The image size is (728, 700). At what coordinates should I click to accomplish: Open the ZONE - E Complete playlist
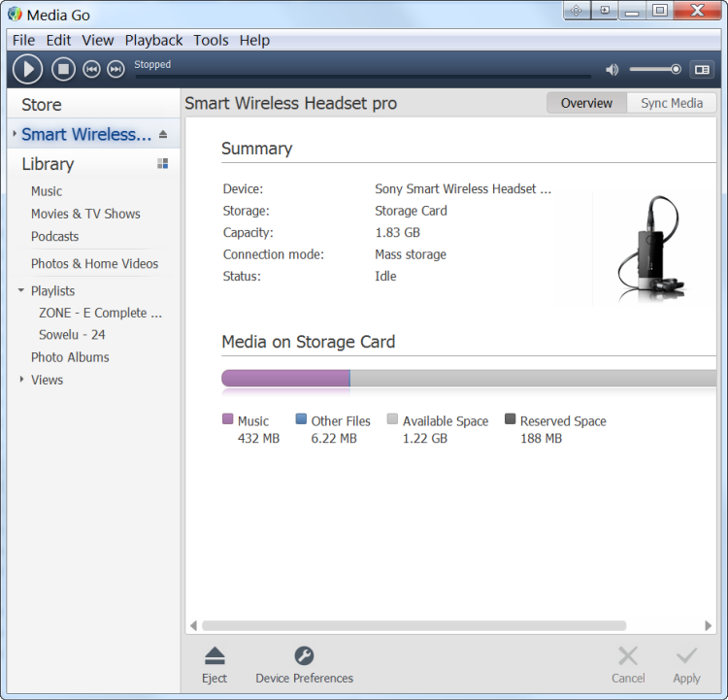(x=100, y=313)
